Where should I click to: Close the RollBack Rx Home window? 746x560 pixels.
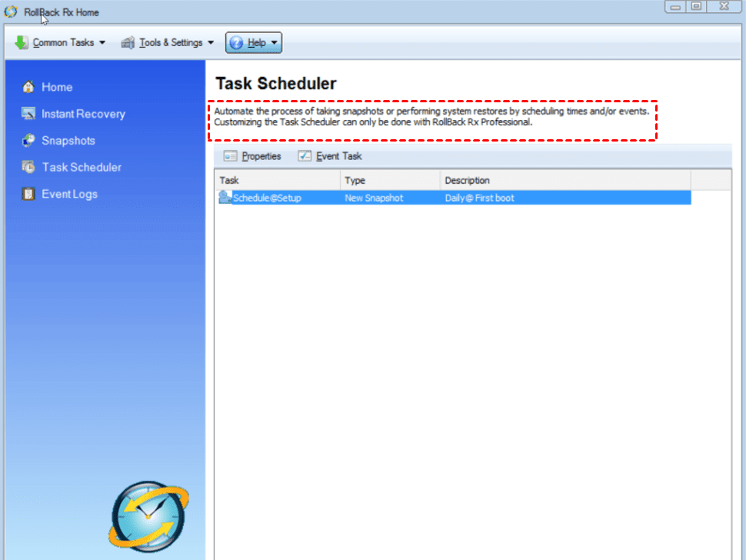(724, 7)
